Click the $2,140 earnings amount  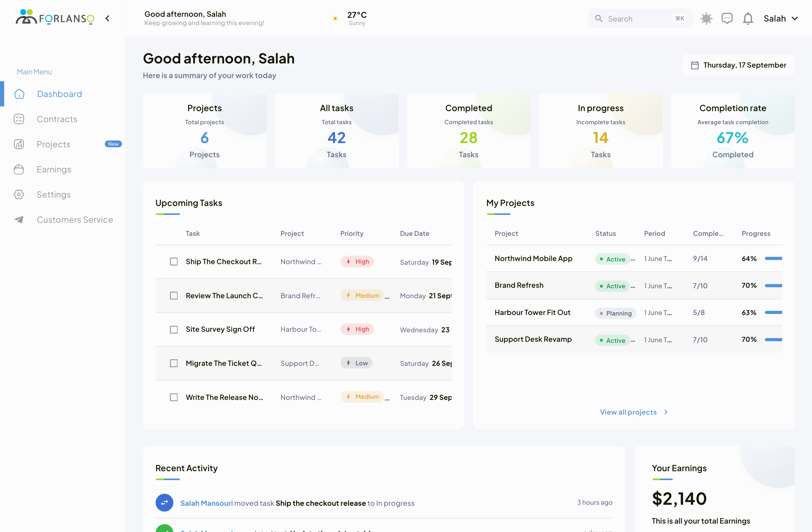click(x=679, y=498)
